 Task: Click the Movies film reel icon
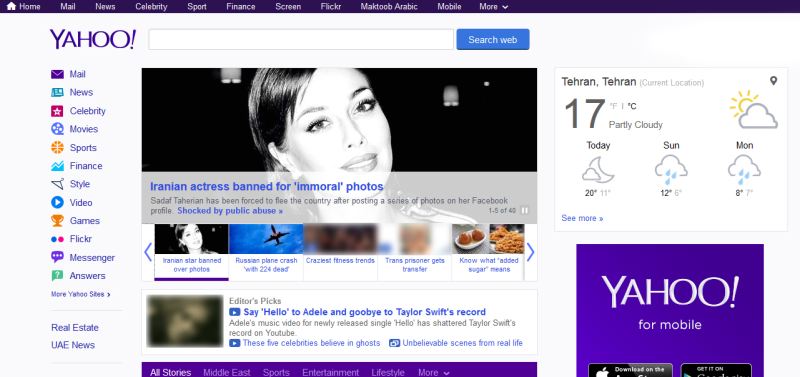pos(57,129)
